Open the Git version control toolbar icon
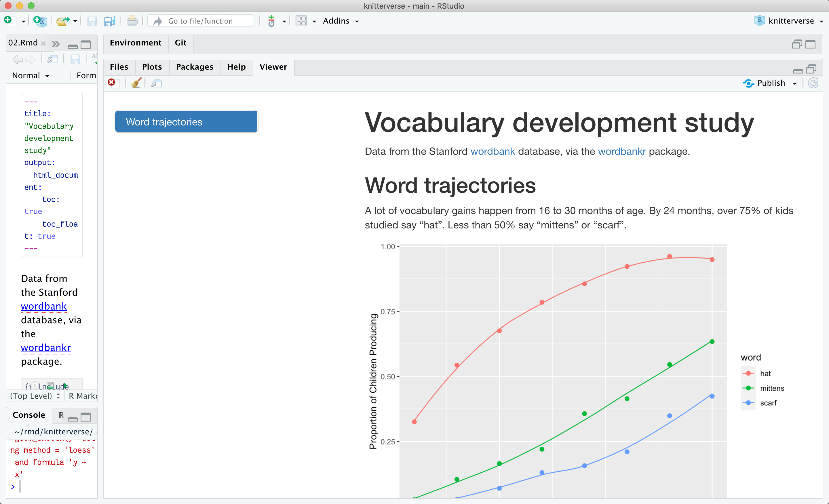This screenshot has width=829, height=504. [x=271, y=21]
